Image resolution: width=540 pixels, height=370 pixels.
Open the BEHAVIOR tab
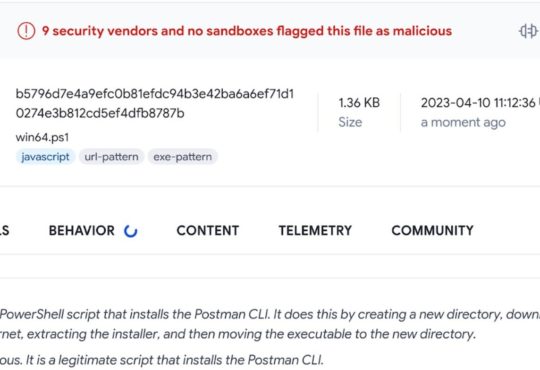(82, 230)
